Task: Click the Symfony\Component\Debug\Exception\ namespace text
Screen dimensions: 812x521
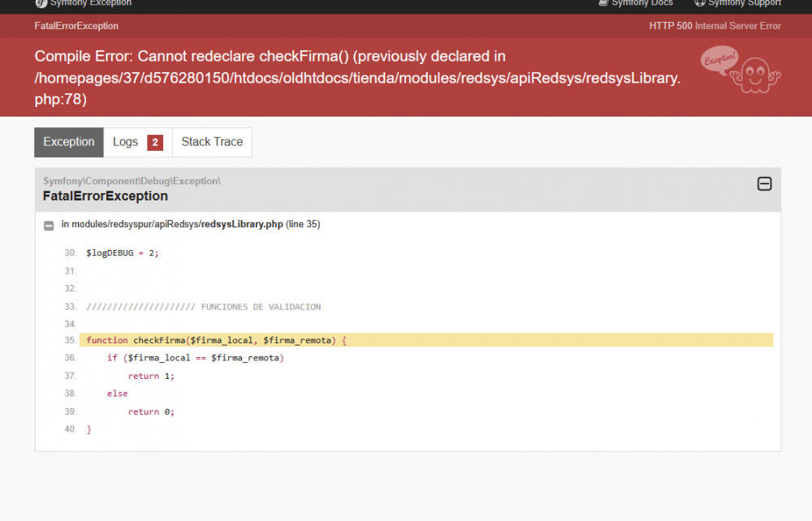Action: [132, 181]
